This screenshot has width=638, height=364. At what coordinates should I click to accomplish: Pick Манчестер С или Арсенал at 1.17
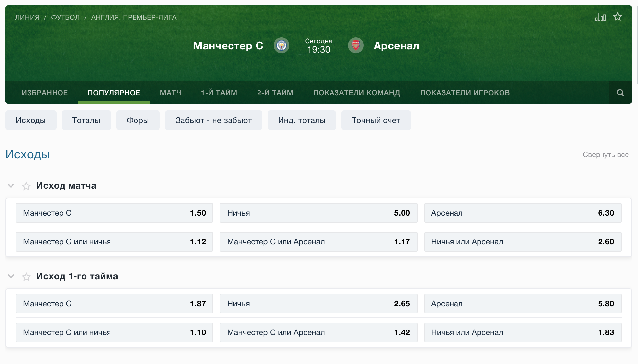[318, 242]
